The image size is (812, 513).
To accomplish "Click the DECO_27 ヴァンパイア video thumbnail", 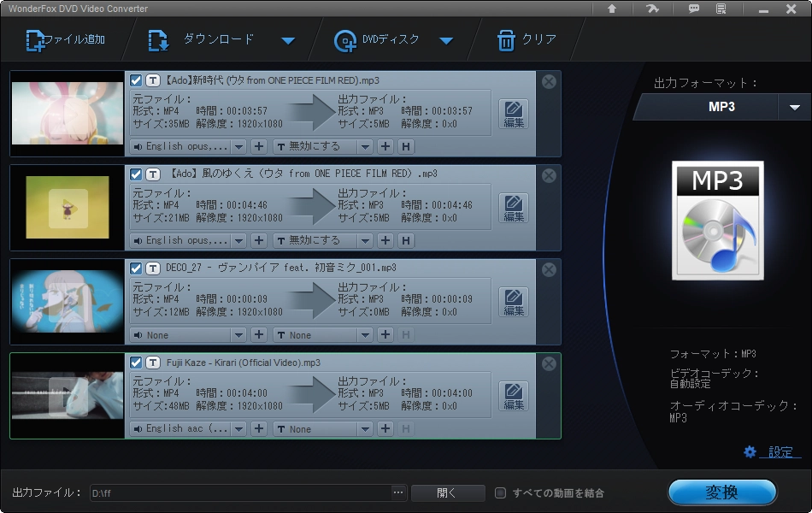I will click(68, 302).
